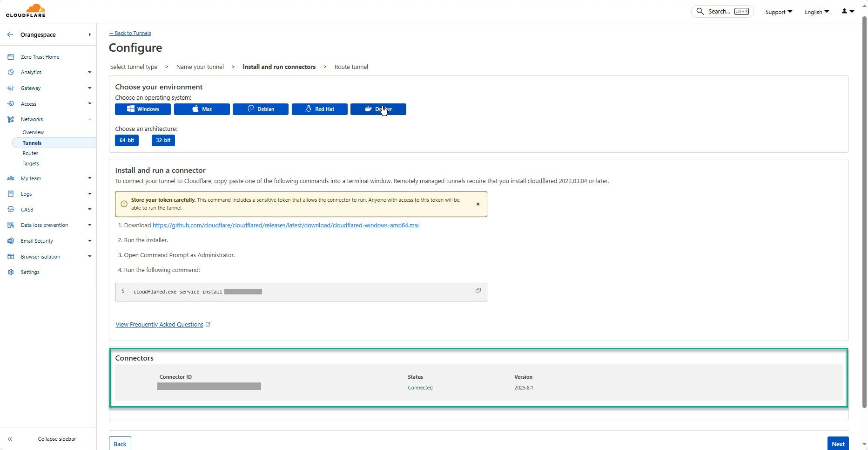
Task: Open the Support dropdown
Action: pos(779,12)
